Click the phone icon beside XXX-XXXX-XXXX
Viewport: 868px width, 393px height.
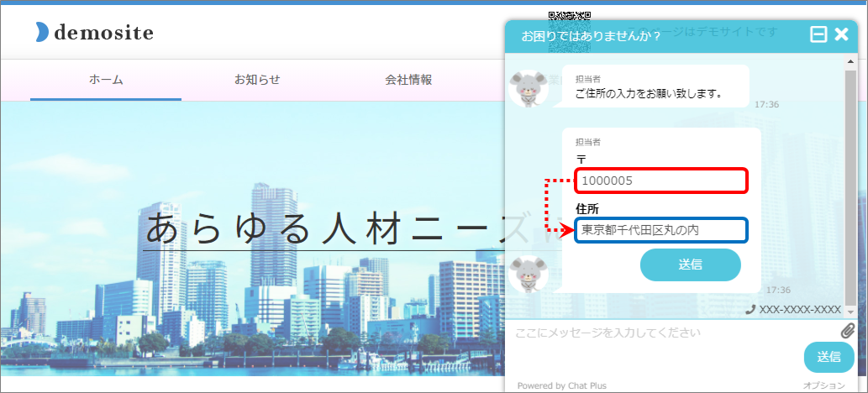click(750, 310)
